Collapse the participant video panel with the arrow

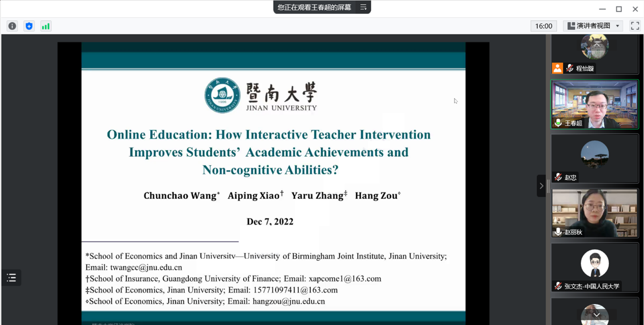pyautogui.click(x=541, y=186)
